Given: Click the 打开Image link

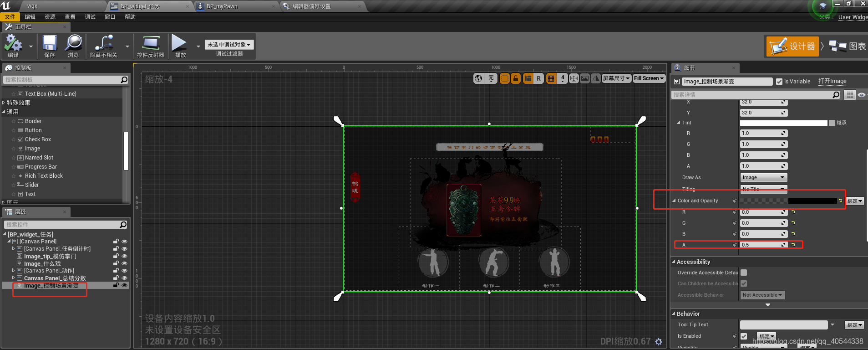Looking at the screenshot, I should (x=832, y=81).
